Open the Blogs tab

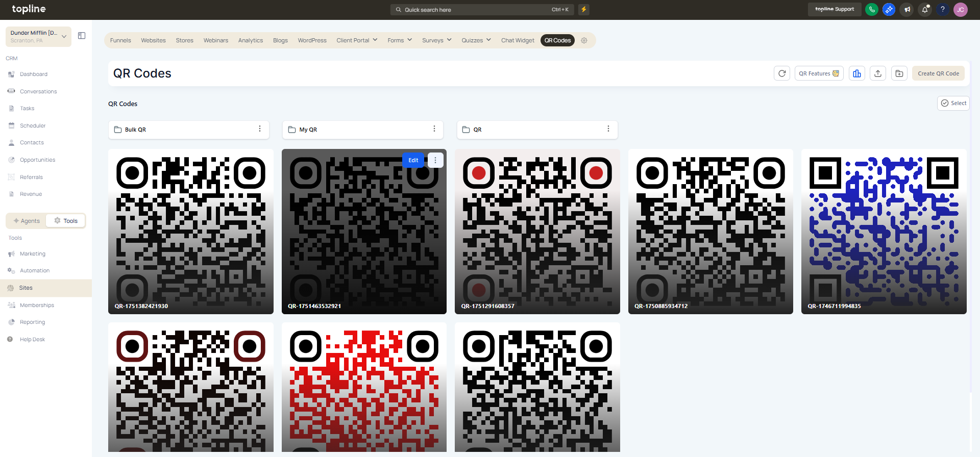tap(280, 40)
